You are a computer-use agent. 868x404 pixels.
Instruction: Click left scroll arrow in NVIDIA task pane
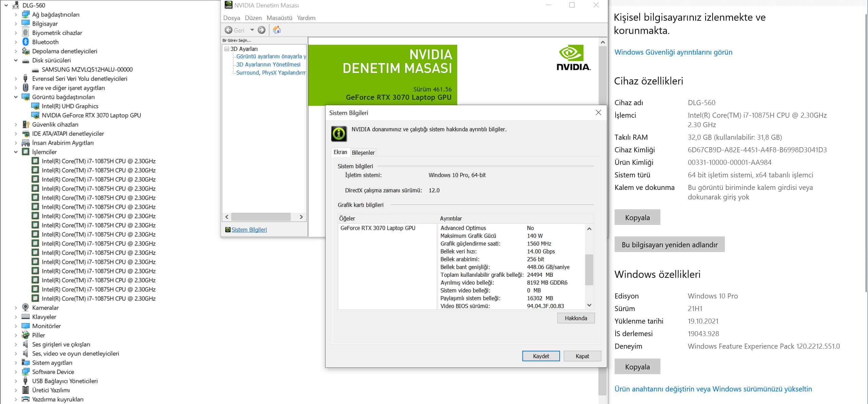227,217
